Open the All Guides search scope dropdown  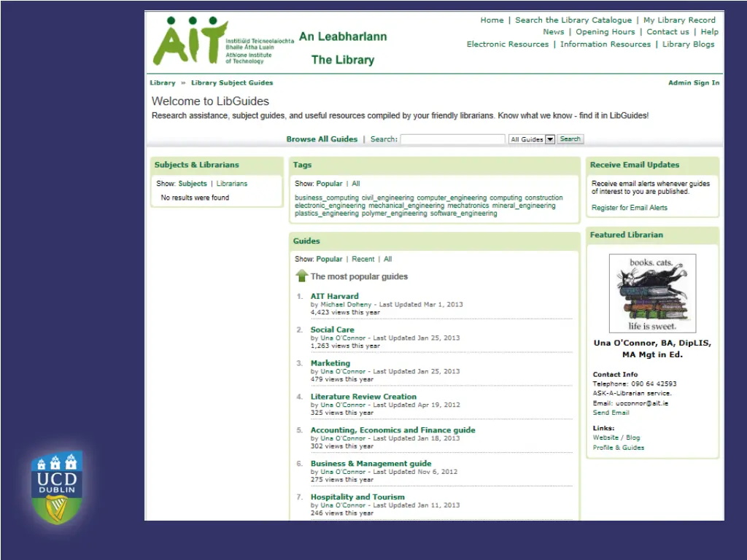tap(532, 139)
